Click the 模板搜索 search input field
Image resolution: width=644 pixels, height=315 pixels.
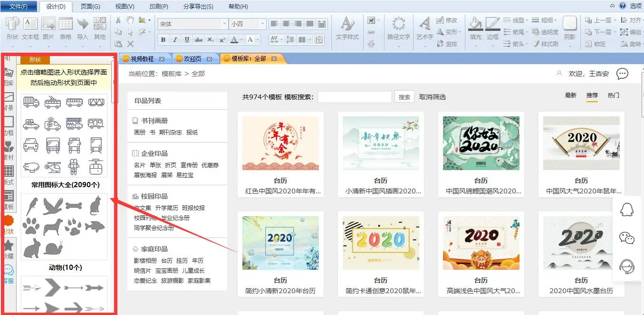click(355, 97)
